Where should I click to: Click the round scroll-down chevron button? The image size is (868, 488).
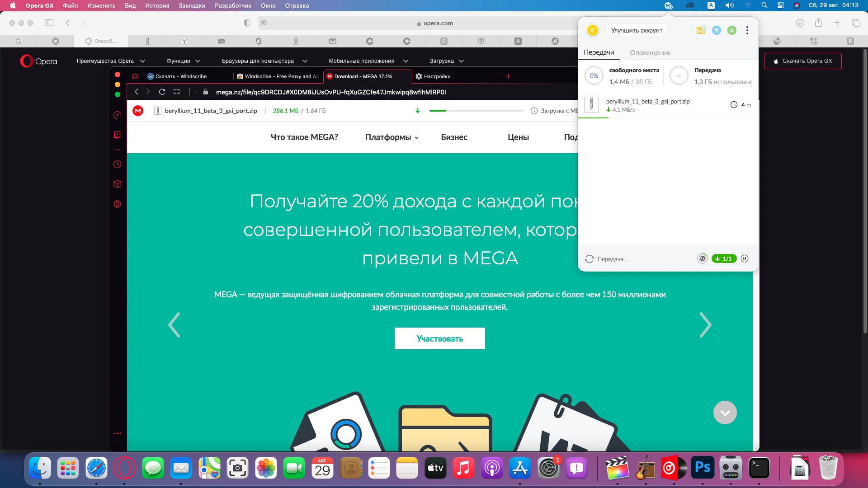click(x=725, y=413)
